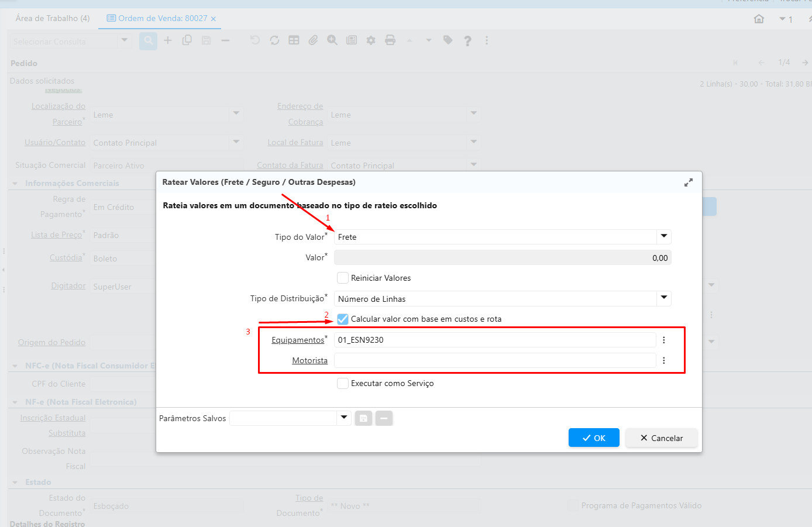Select the Ordem de Venda: 80027 tab

click(158, 19)
